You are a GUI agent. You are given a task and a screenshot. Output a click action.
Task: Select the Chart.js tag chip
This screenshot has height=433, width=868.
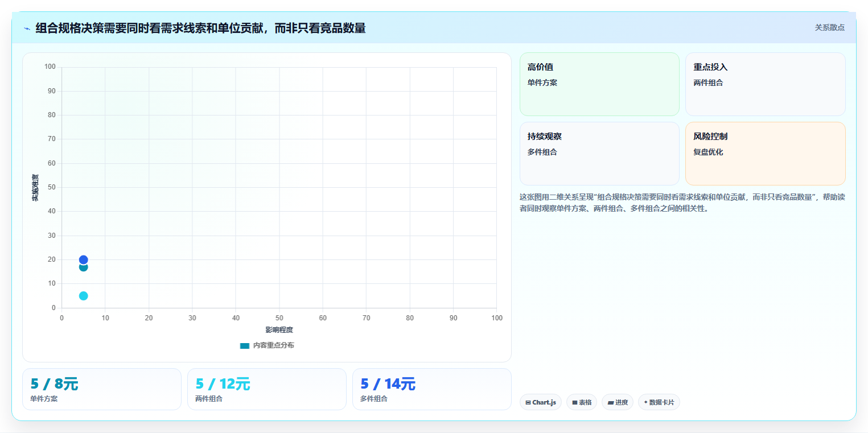541,402
